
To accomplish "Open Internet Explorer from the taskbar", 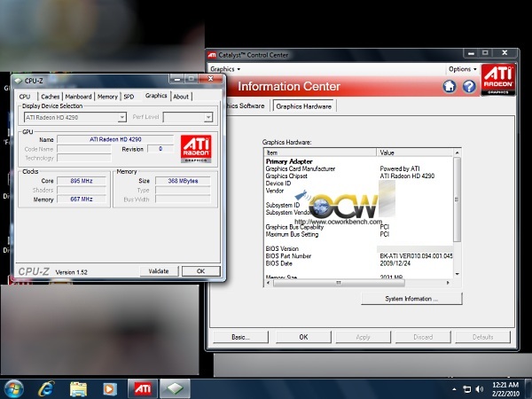I will coord(46,389).
